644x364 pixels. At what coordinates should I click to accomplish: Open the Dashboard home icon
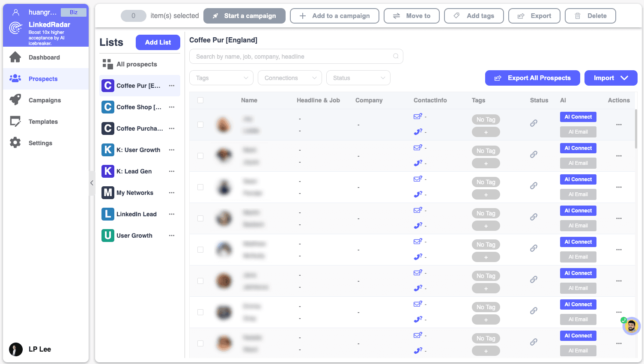(15, 57)
